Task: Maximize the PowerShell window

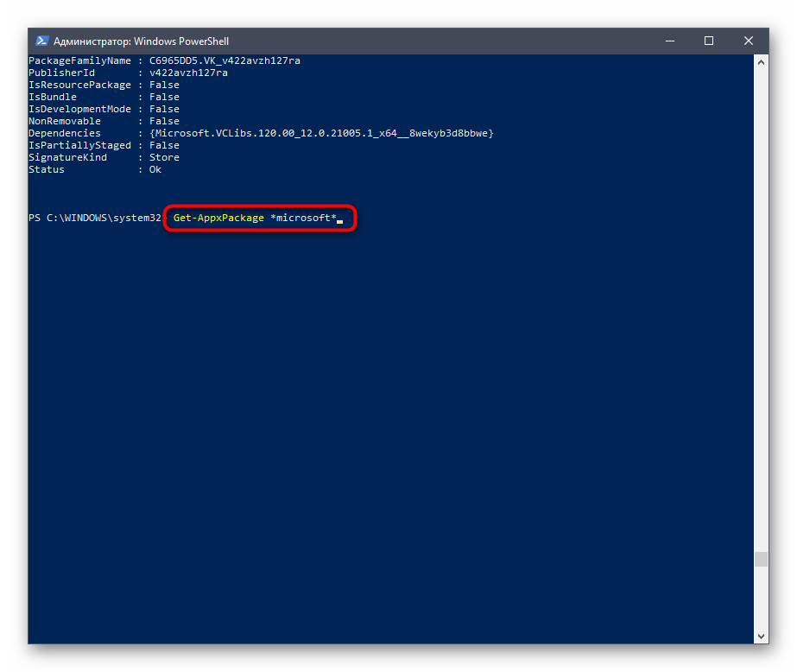Action: (x=709, y=41)
